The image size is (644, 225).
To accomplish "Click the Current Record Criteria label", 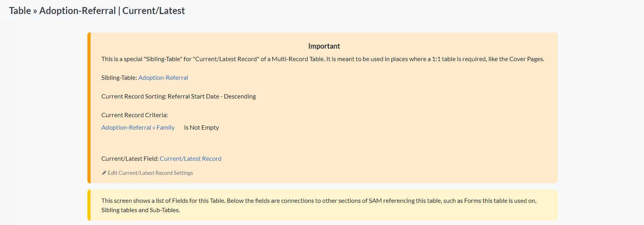I will pyautogui.click(x=134, y=115).
